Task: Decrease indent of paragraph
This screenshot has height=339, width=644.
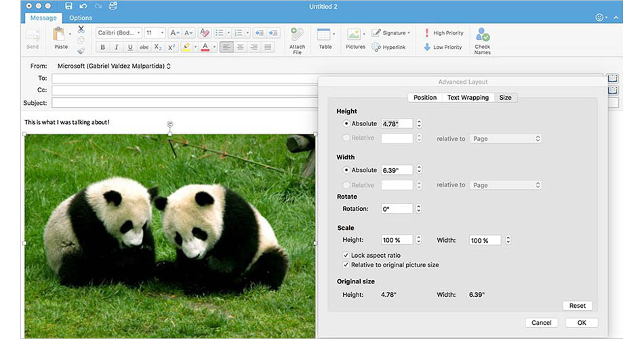Action: (260, 33)
